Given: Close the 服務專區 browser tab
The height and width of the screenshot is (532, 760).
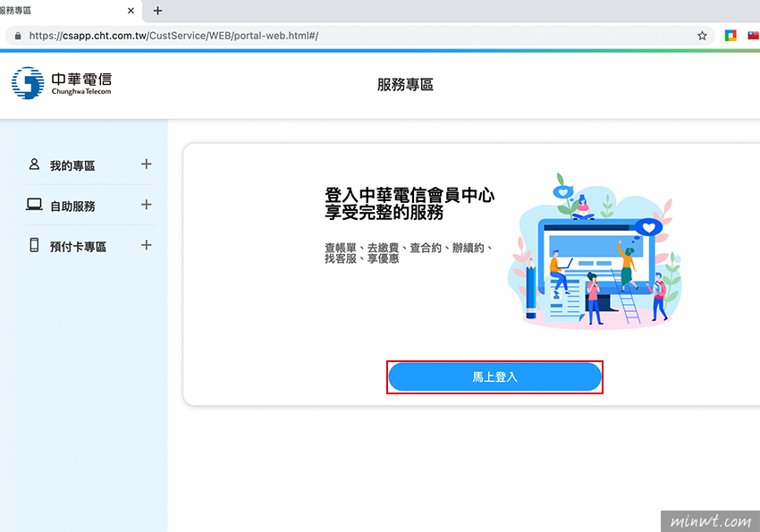Looking at the screenshot, I should click(x=131, y=11).
